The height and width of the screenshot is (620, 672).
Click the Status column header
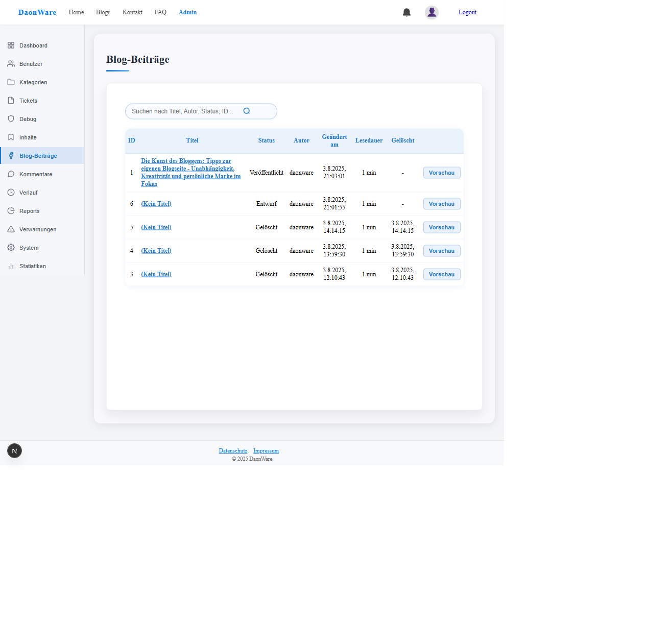267,140
